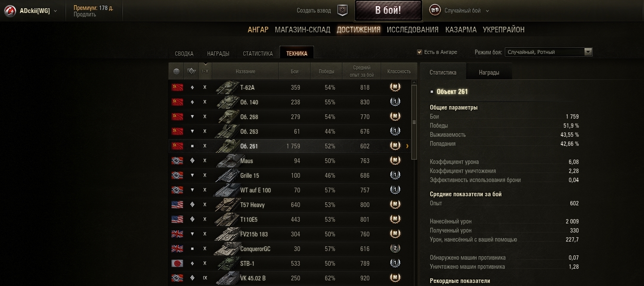The width and height of the screenshot is (644, 286).
Task: Click the Продлить premium link
Action: [85, 15]
